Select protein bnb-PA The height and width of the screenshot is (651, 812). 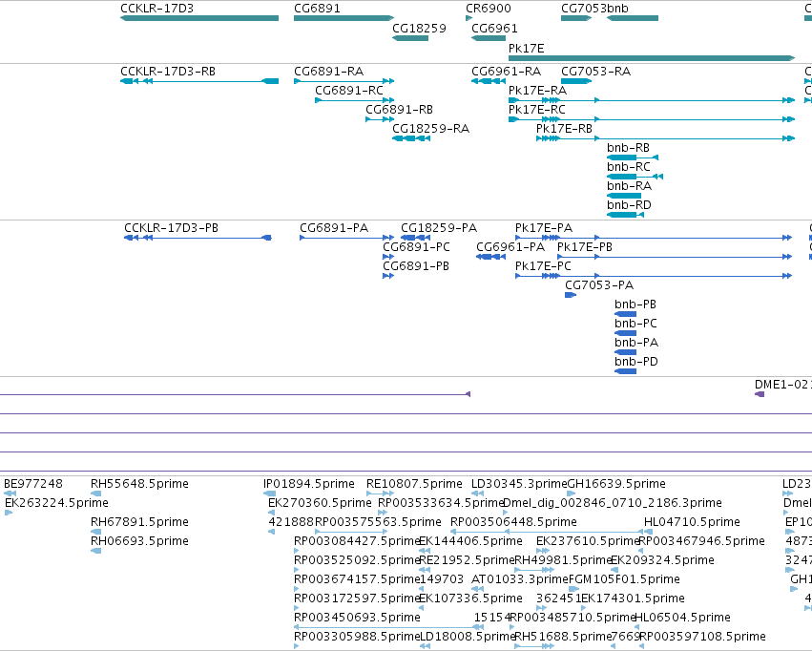coord(626,352)
